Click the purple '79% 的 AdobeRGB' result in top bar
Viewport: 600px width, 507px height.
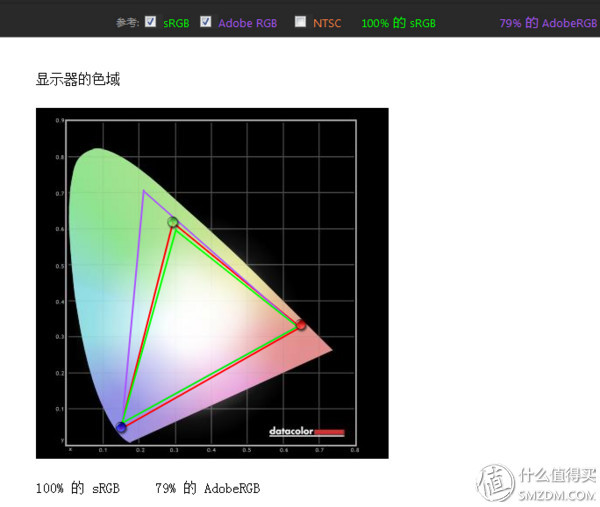coord(548,22)
